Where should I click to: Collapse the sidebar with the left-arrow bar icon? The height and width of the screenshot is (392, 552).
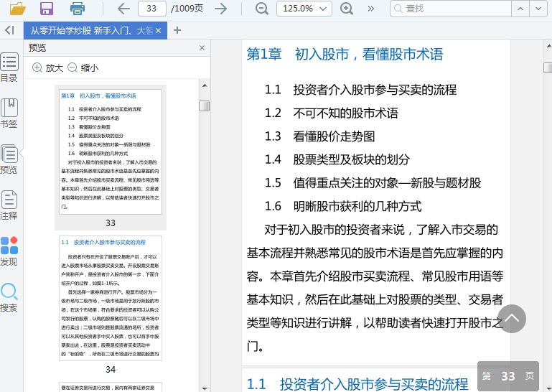[x=9, y=30]
